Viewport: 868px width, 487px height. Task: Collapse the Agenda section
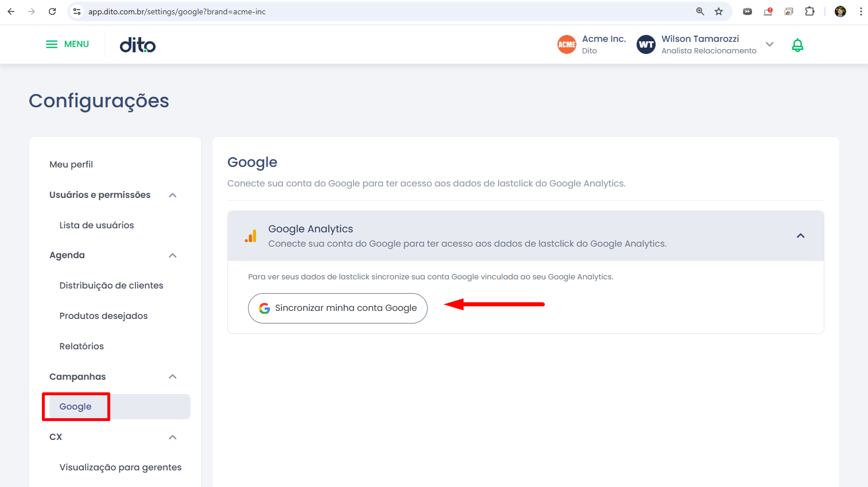(x=173, y=255)
